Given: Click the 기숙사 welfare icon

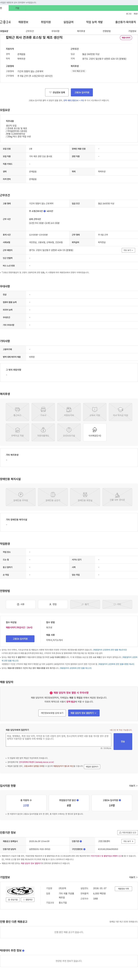Looking at the screenshot, I should tap(43, 412).
